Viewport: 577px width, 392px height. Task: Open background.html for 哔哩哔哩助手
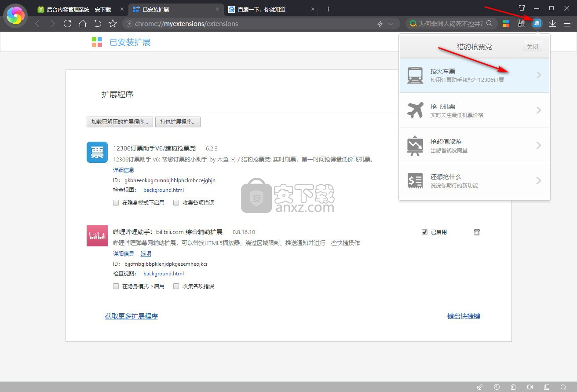164,274
